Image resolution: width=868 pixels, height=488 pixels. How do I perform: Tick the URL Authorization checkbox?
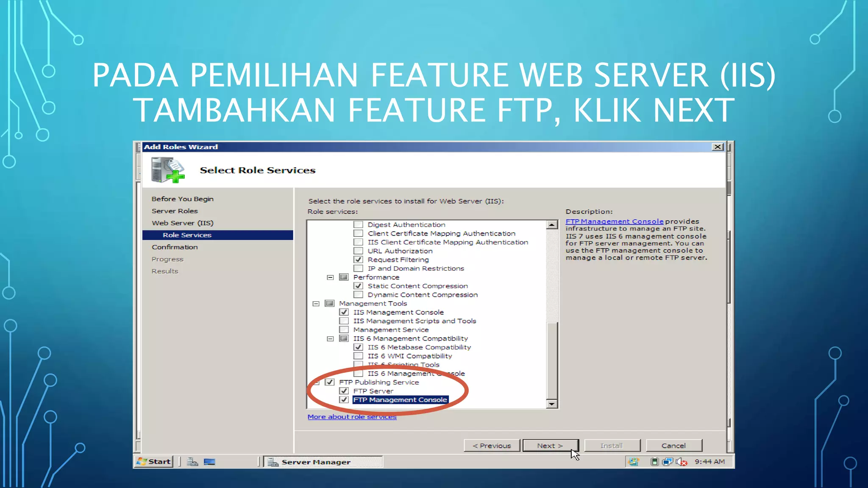[358, 251]
